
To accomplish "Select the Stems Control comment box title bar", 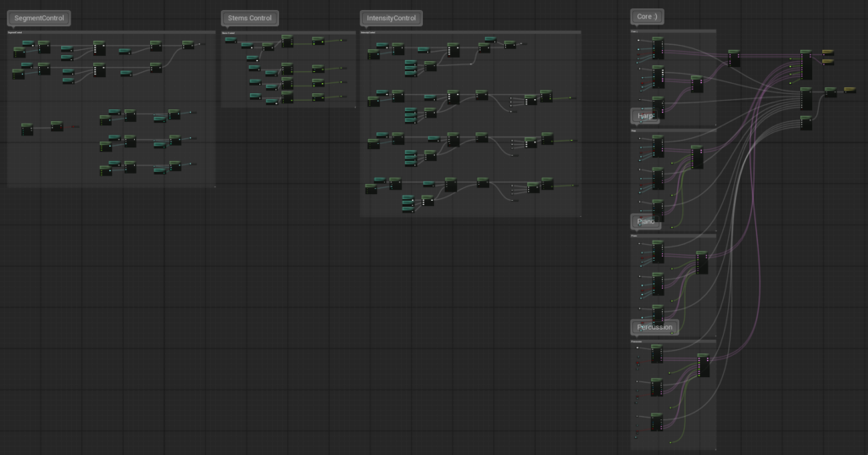I will [288, 32].
